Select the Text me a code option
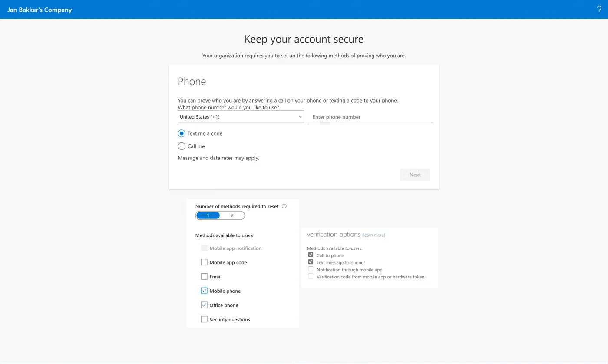Image resolution: width=608 pixels, height=364 pixels. click(x=182, y=133)
